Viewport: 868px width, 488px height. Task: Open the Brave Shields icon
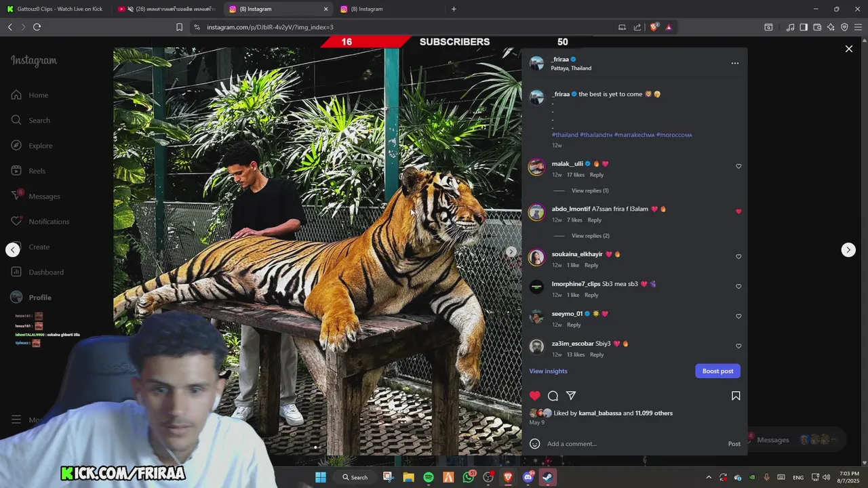pos(654,27)
